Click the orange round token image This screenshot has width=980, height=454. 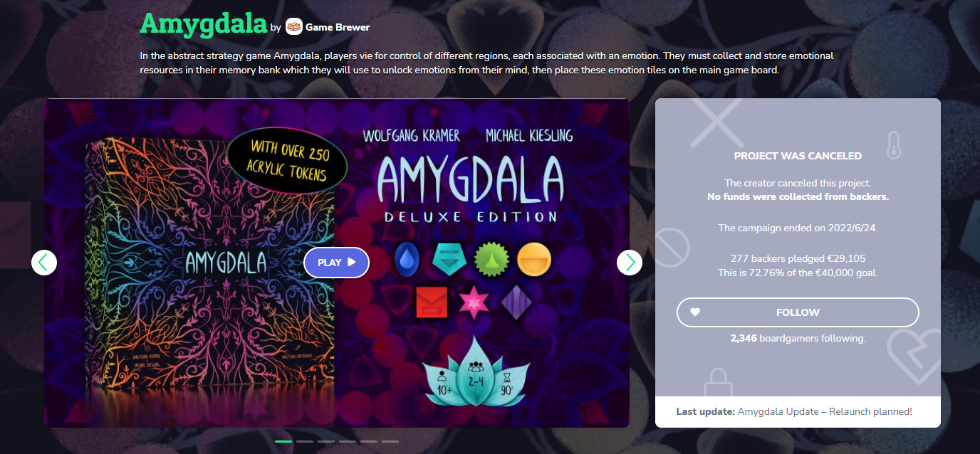click(x=534, y=260)
